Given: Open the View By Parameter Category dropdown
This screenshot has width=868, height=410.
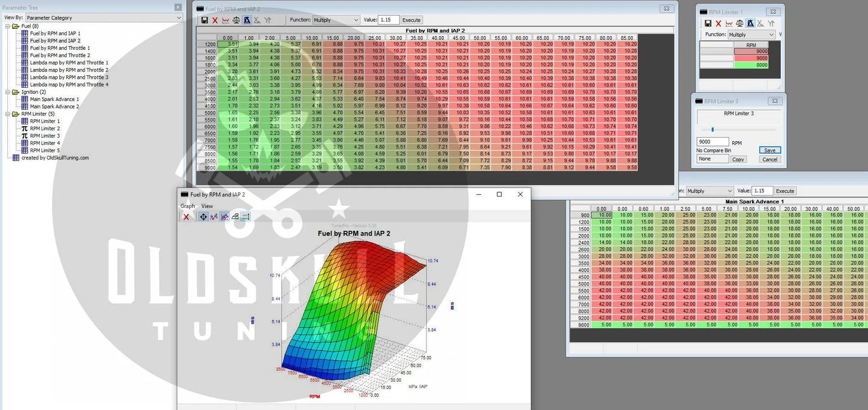Looking at the screenshot, I should point(103,18).
